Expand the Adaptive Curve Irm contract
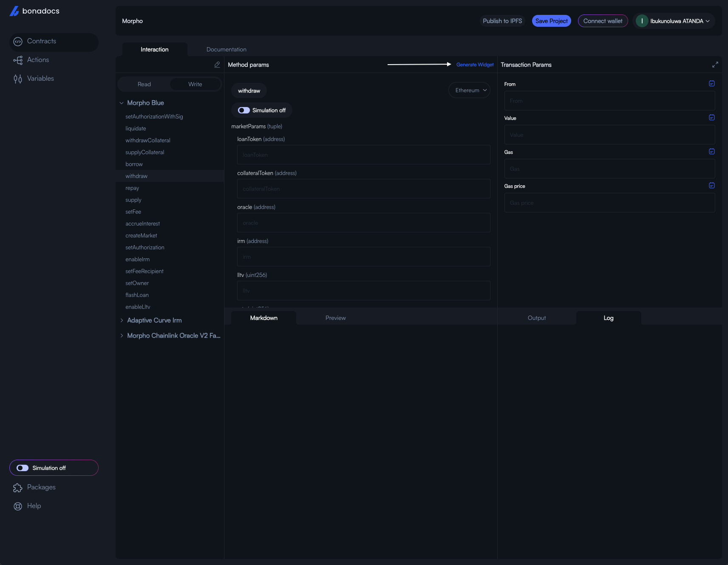This screenshot has height=565, width=728. pos(122,320)
